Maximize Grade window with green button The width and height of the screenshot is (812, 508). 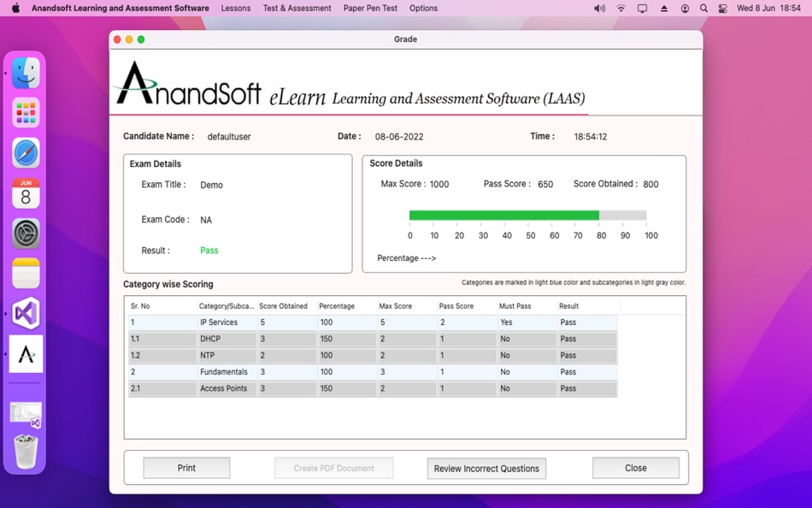click(141, 39)
